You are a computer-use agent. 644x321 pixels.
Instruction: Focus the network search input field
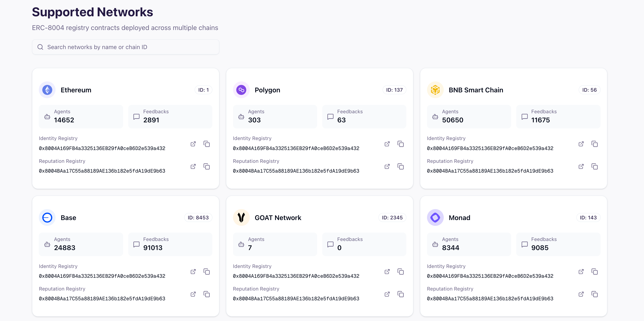point(130,47)
